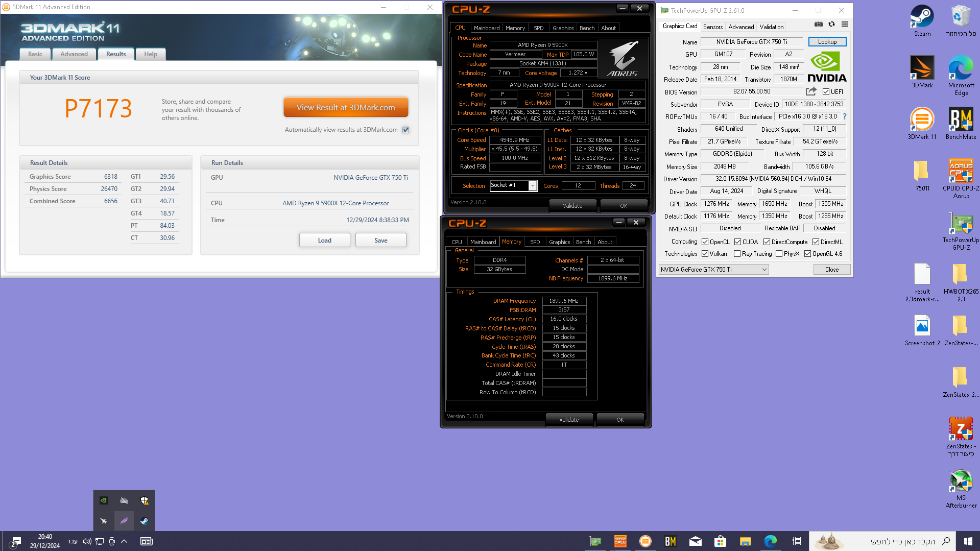The image size is (980, 551).
Task: Expand hidden tray icons chevron in taskbar
Action: (124, 541)
